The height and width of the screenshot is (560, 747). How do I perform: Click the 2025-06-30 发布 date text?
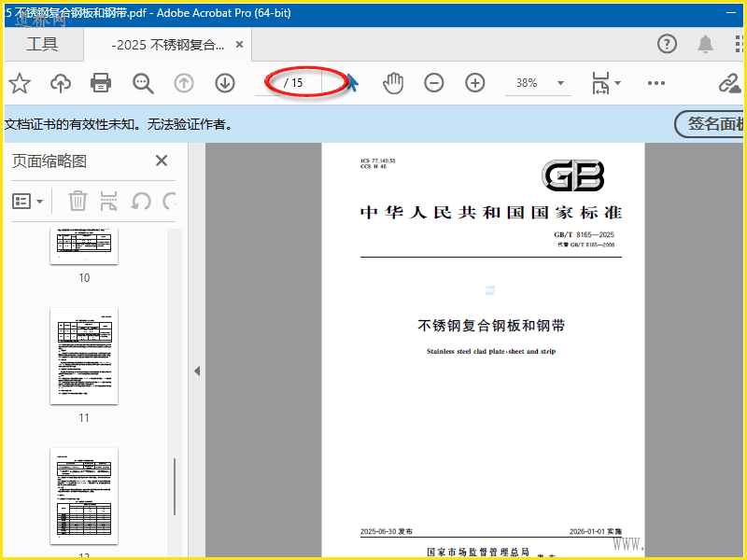(387, 531)
